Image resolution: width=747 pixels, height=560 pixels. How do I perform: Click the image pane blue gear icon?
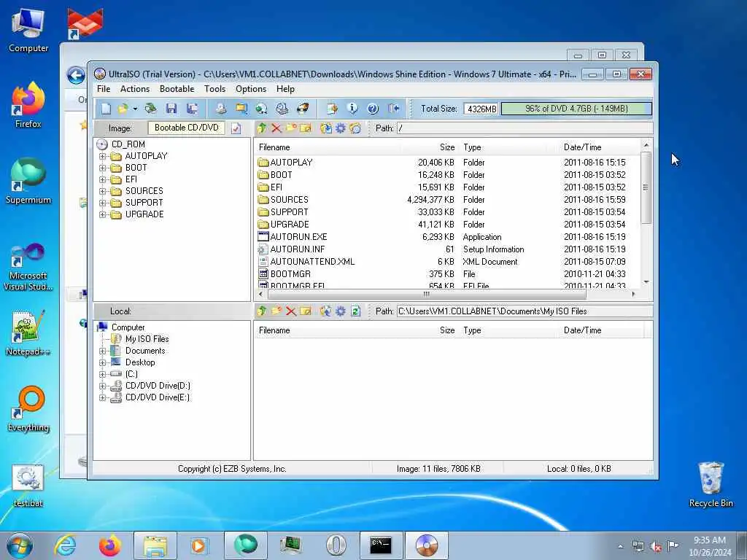[341, 128]
